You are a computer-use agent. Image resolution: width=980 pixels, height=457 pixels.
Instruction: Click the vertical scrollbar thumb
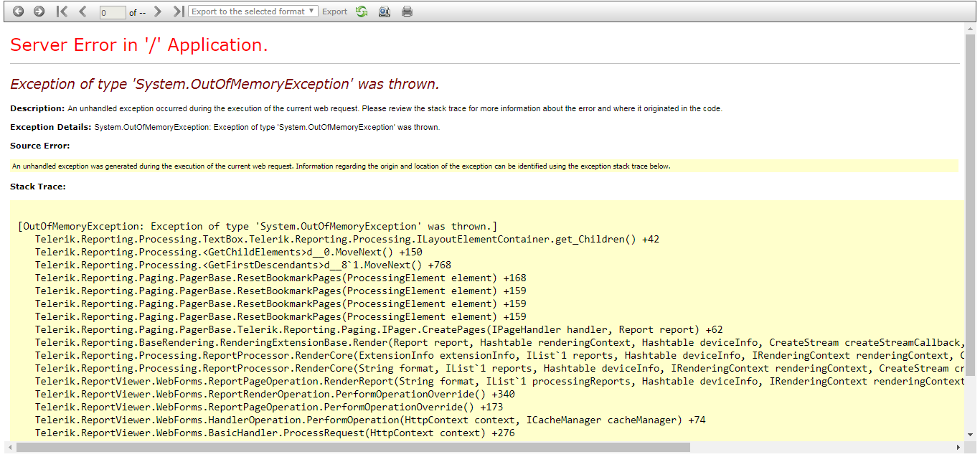point(970,204)
